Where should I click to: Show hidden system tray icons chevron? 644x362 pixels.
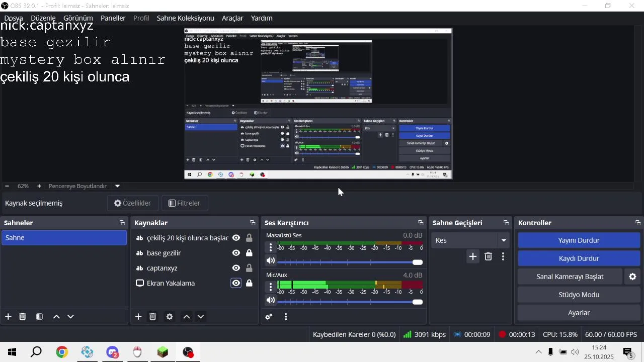[538, 352]
